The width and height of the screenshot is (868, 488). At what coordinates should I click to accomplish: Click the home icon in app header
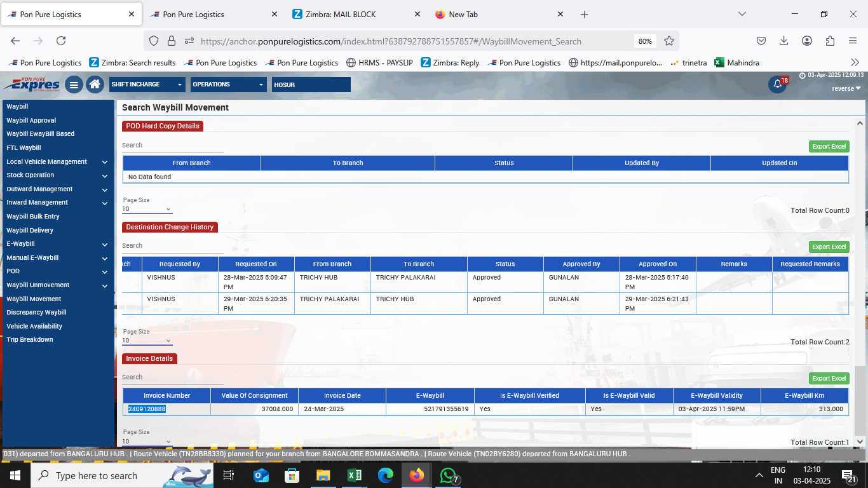[x=95, y=85]
